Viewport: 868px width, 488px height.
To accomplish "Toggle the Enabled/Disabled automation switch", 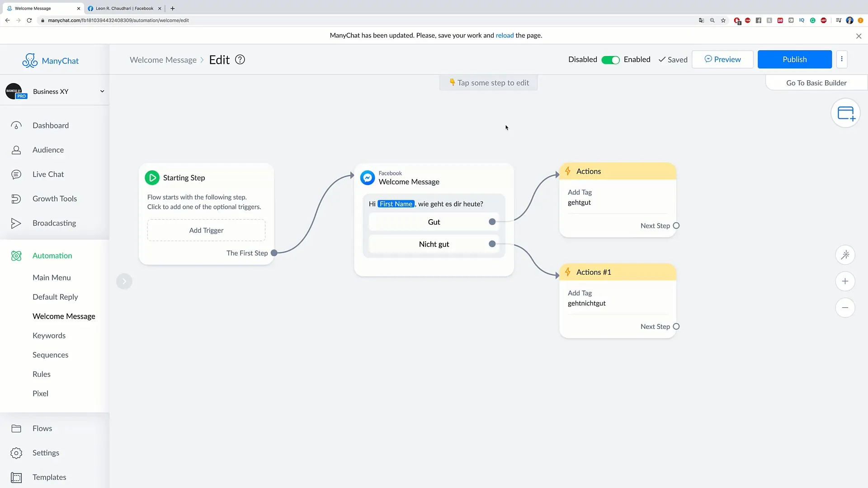I will tap(610, 59).
